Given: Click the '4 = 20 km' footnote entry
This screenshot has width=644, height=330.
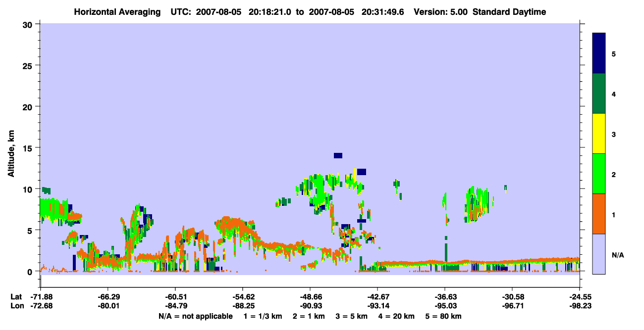Looking at the screenshot, I should tap(397, 316).
